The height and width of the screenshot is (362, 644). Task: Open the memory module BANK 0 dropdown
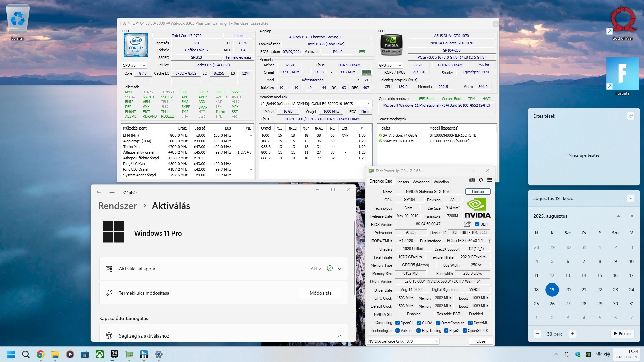(x=315, y=104)
